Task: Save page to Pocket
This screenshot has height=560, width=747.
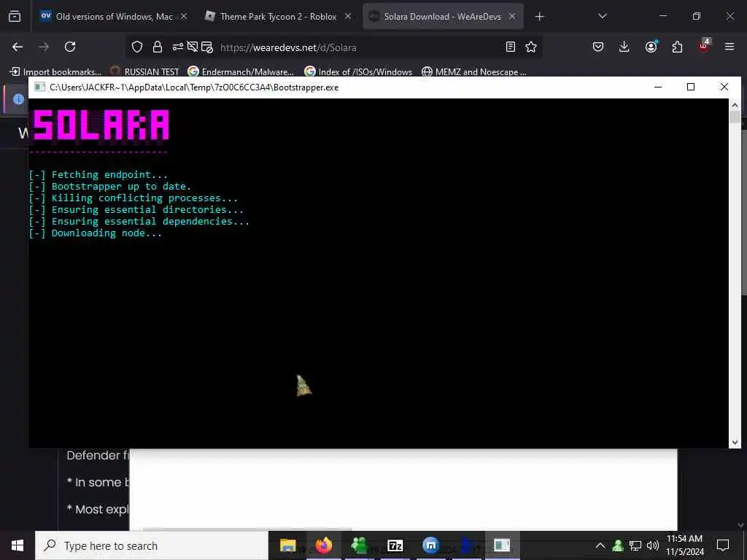Action: click(598, 47)
